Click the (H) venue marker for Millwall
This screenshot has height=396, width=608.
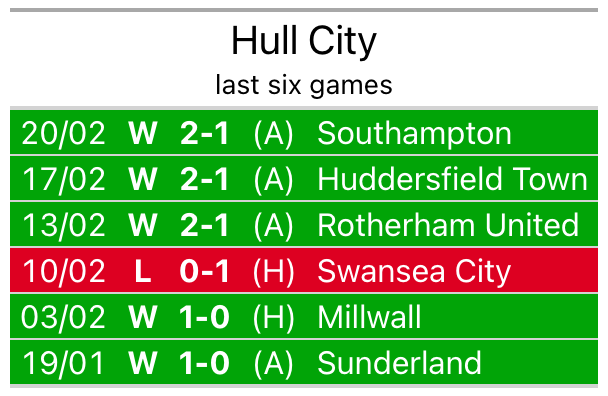tap(273, 317)
